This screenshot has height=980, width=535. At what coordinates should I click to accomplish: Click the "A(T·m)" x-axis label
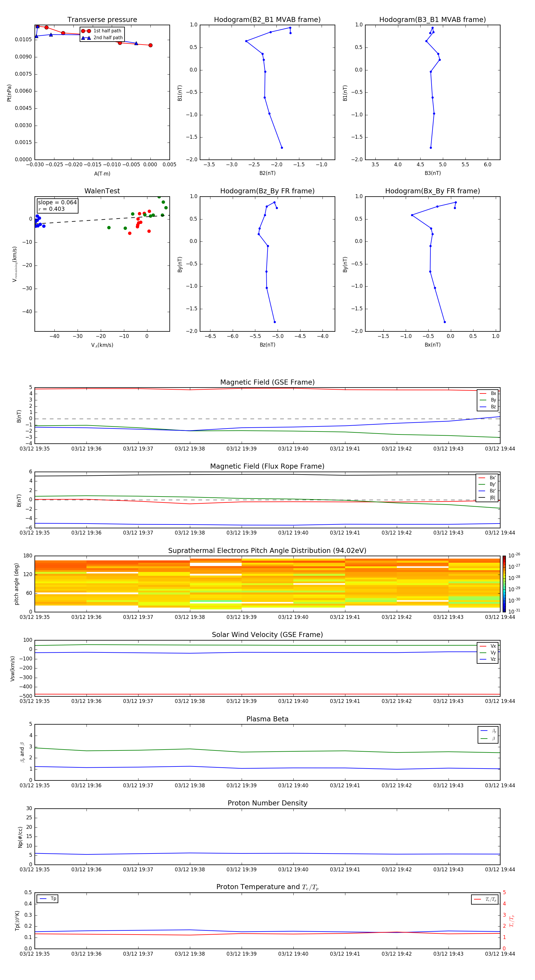pos(102,173)
